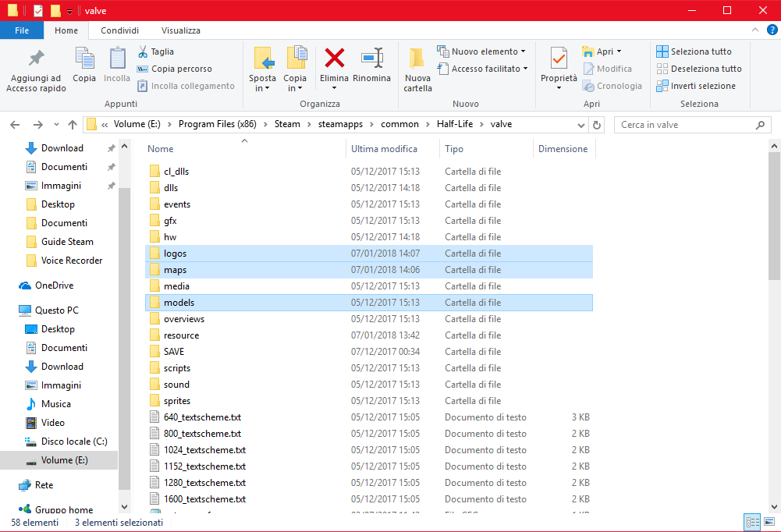Screen dimensions: 781x532
Task: Open Guide Steam quick access folder
Action: point(67,242)
